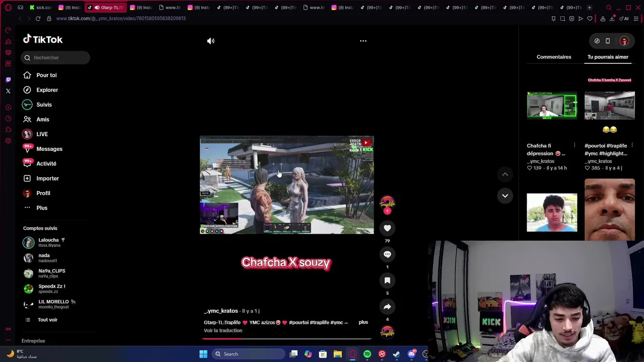
Task: Open Discord from the taskbar
Action: pos(412,354)
